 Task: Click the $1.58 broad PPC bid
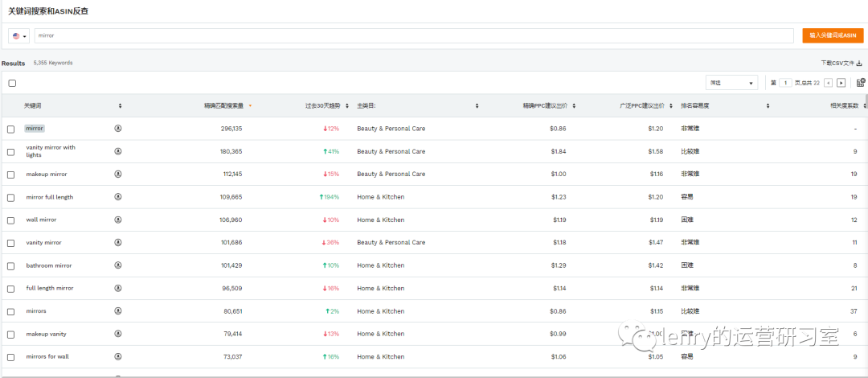coord(656,151)
